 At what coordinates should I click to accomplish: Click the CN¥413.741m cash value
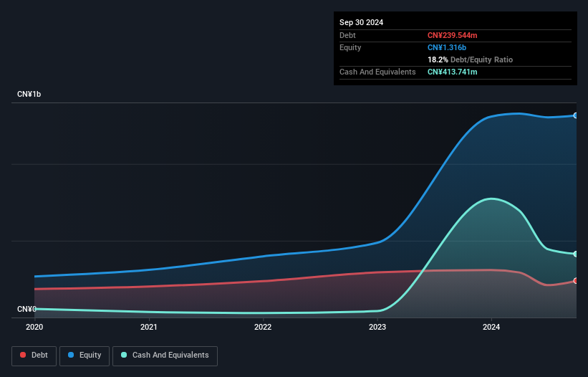(452, 72)
